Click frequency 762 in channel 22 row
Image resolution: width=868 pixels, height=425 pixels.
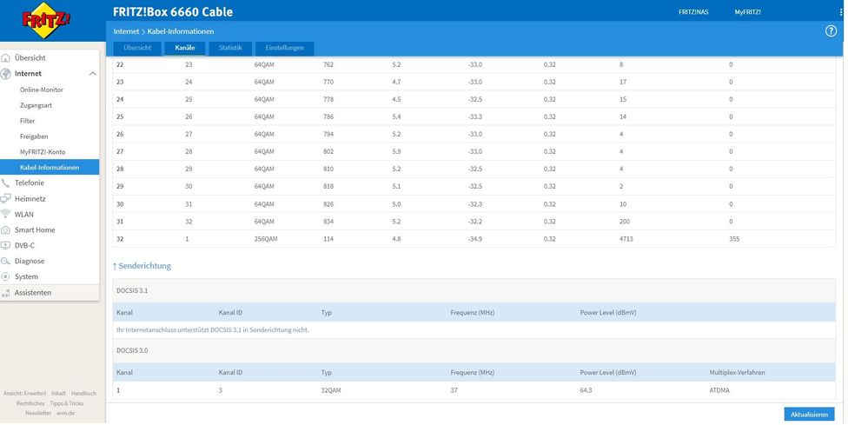tap(328, 64)
